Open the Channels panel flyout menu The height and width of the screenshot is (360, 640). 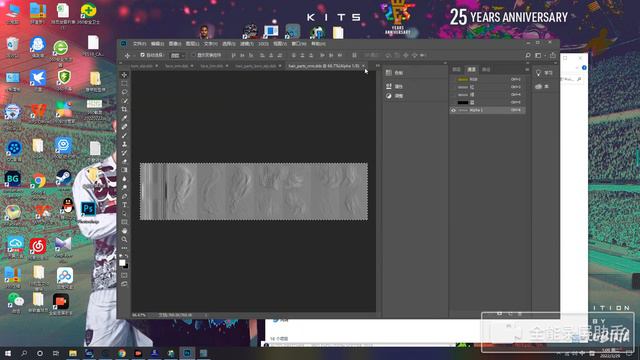click(x=527, y=69)
